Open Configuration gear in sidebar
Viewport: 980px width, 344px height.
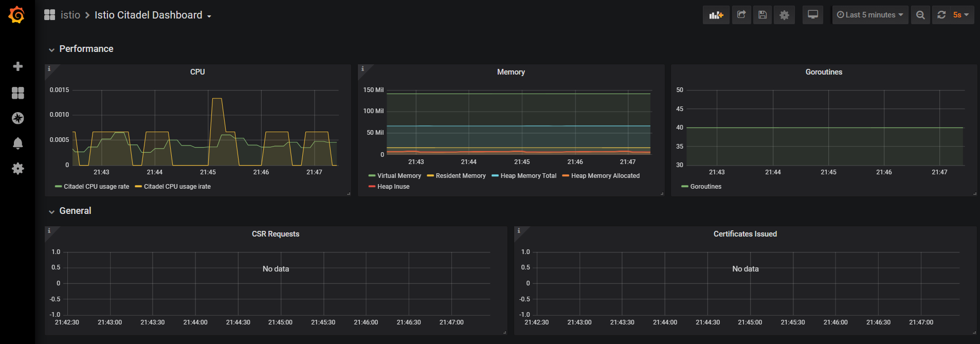pos(17,169)
